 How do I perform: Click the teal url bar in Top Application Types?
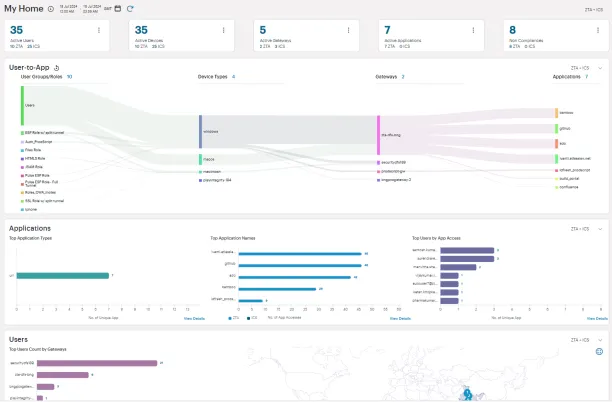(x=62, y=276)
